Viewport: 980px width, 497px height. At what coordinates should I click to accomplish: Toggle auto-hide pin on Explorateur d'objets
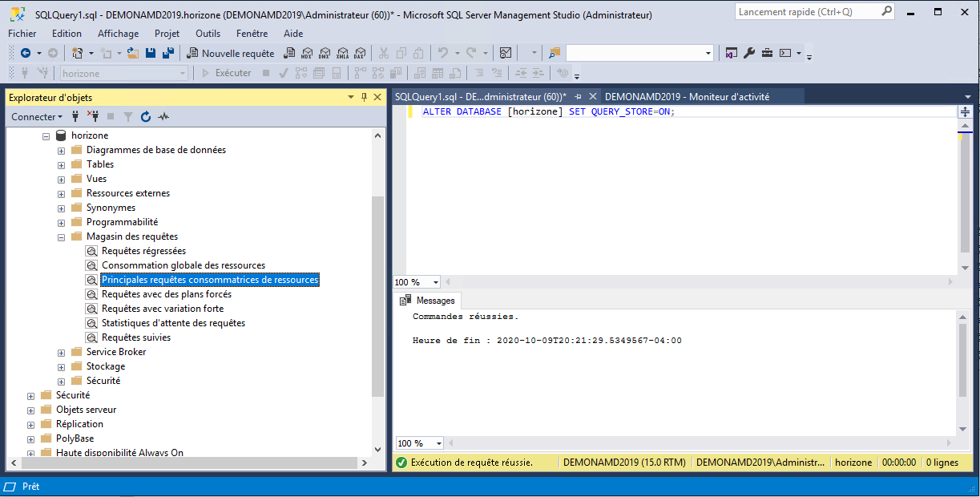click(x=364, y=97)
